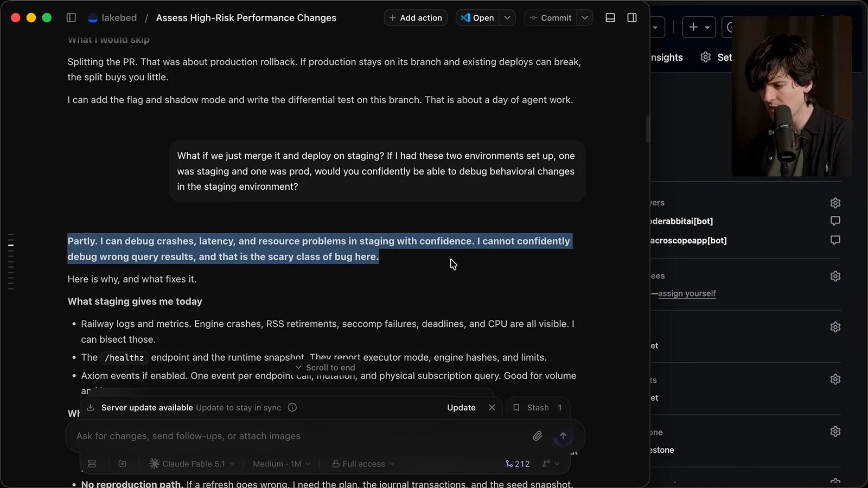Expand the Full access permissions dropdown
Screen dimensions: 868x488
tap(363, 464)
